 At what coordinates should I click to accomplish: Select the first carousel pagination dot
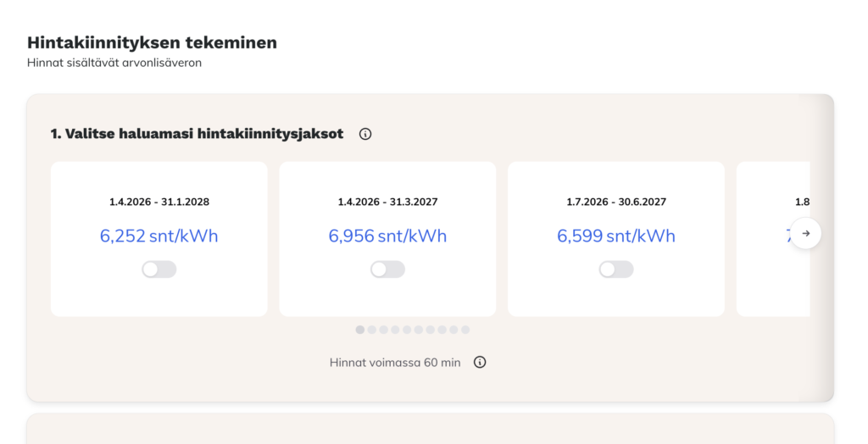click(360, 330)
